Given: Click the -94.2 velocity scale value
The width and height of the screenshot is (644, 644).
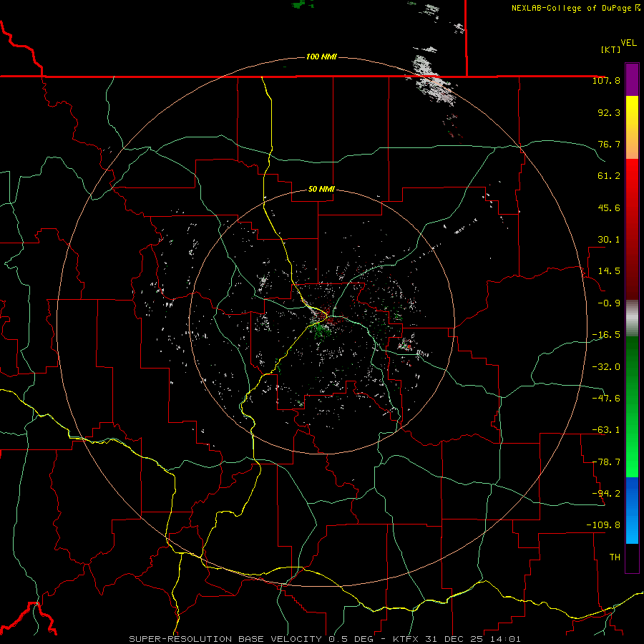Looking at the screenshot, I should (606, 493).
